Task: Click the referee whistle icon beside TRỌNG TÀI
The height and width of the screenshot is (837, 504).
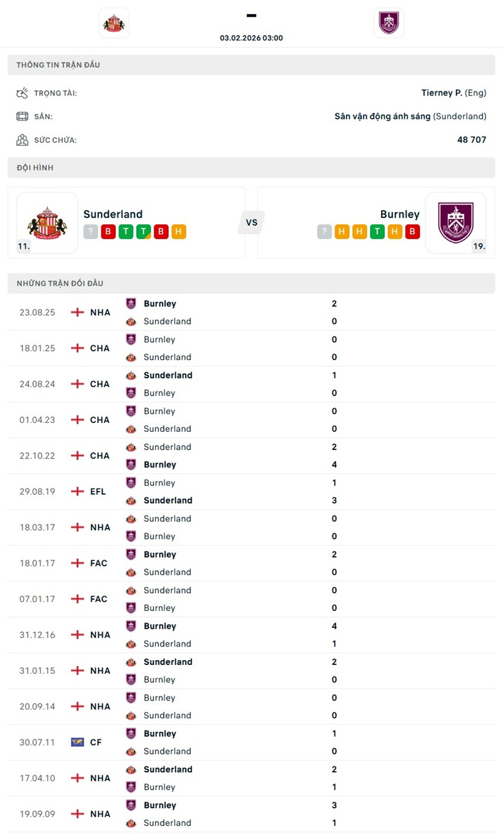Action: [22, 93]
